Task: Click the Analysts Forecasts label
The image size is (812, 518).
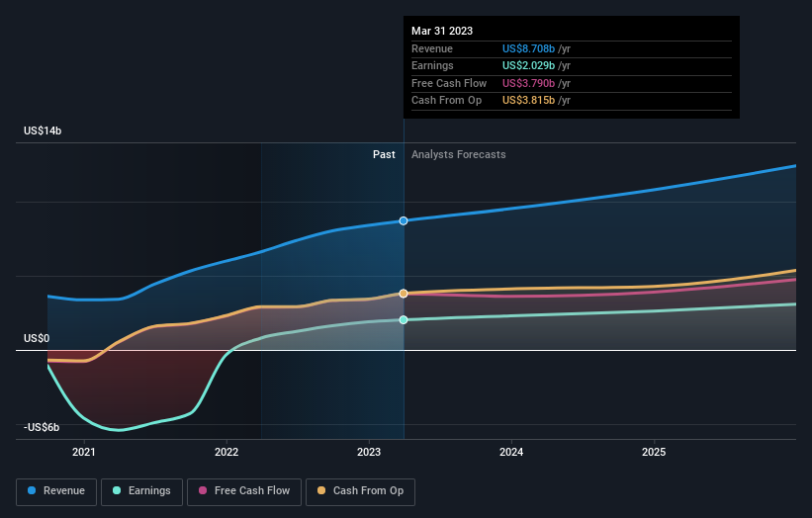Action: (x=458, y=154)
